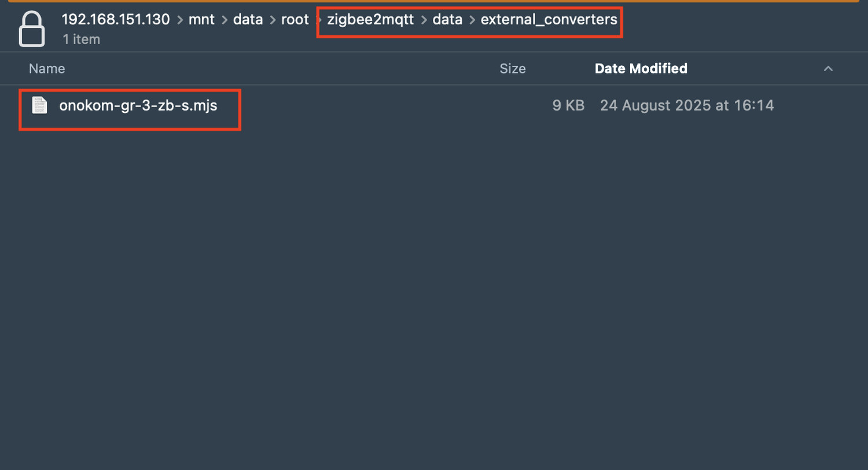The image size is (868, 470).
Task: Click the 9 KB size cell
Action: (x=568, y=105)
